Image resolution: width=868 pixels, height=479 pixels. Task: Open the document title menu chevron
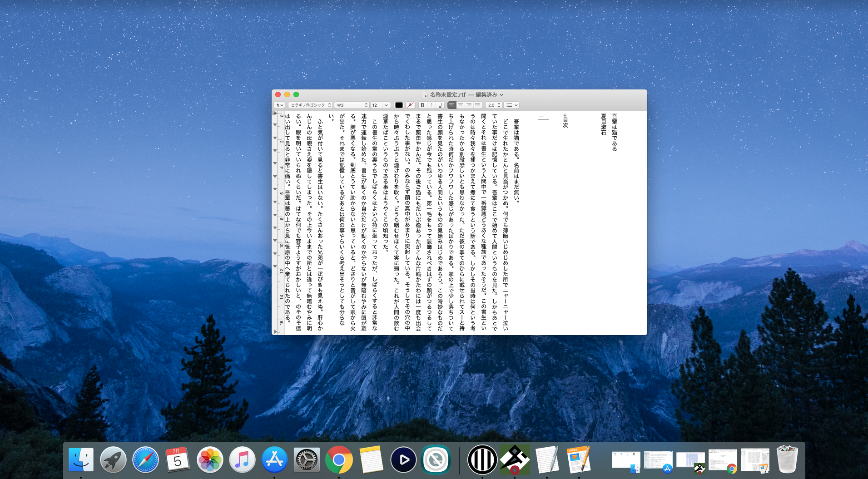click(x=501, y=95)
